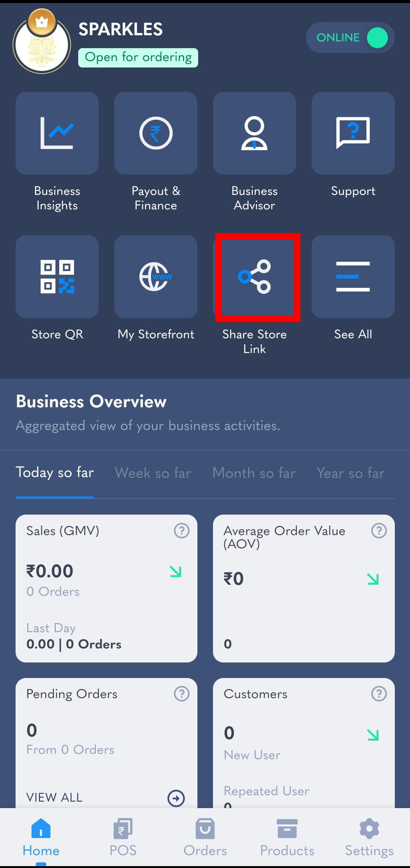Open Payout & Finance rupee icon
The image size is (410, 868).
[x=156, y=133]
